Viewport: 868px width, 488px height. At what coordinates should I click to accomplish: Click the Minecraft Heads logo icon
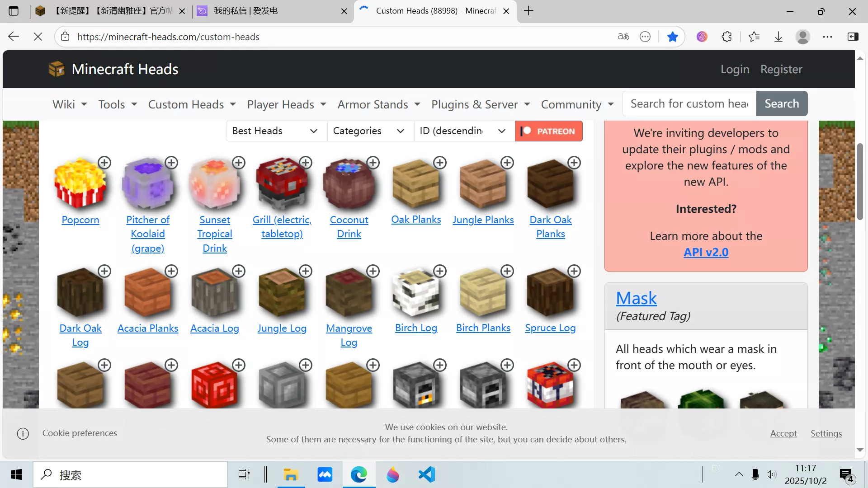tap(56, 69)
